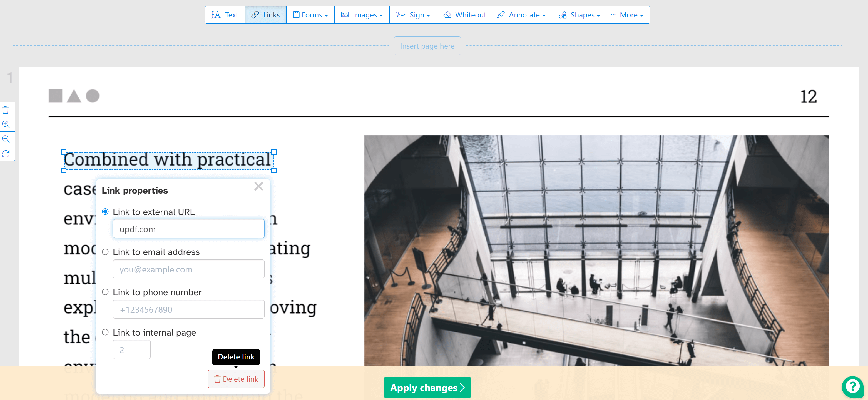Open the help icon in the bottom corner
Viewport: 868px width, 400px height.
(852, 387)
